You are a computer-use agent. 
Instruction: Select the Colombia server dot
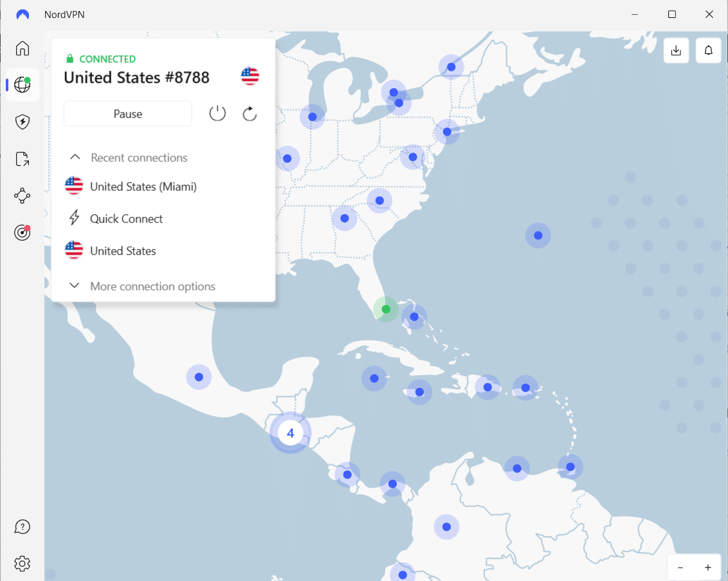click(x=447, y=527)
